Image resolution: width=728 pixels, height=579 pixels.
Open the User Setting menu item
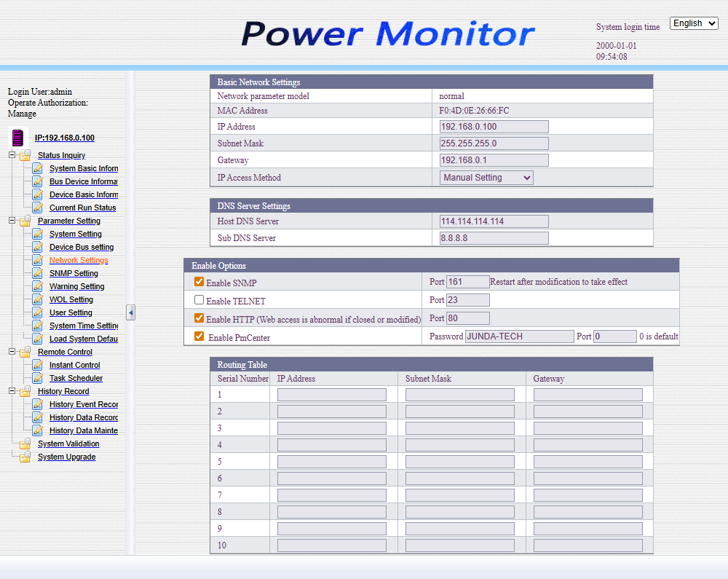click(71, 312)
